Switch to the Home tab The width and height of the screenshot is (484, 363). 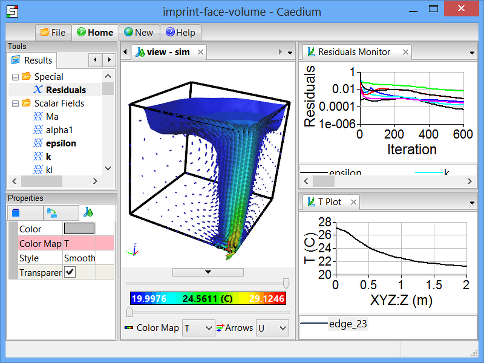(95, 33)
